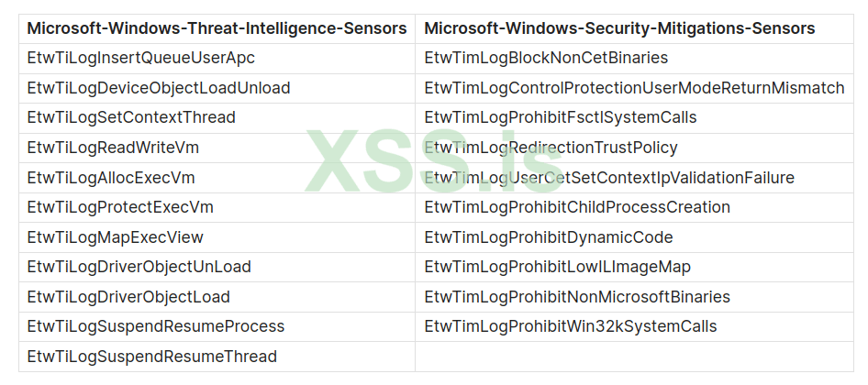Select the EtwTiLogAllocExecVm row

coord(111,178)
